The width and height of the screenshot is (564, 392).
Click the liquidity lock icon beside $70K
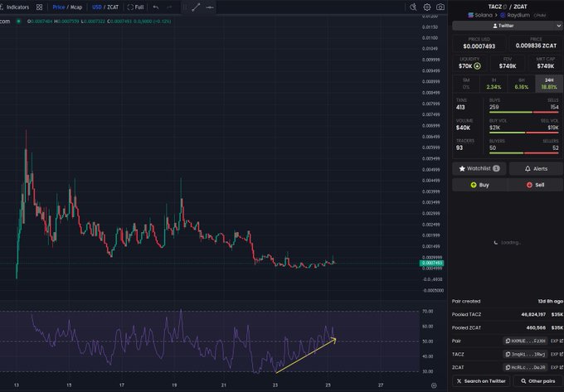coord(477,65)
